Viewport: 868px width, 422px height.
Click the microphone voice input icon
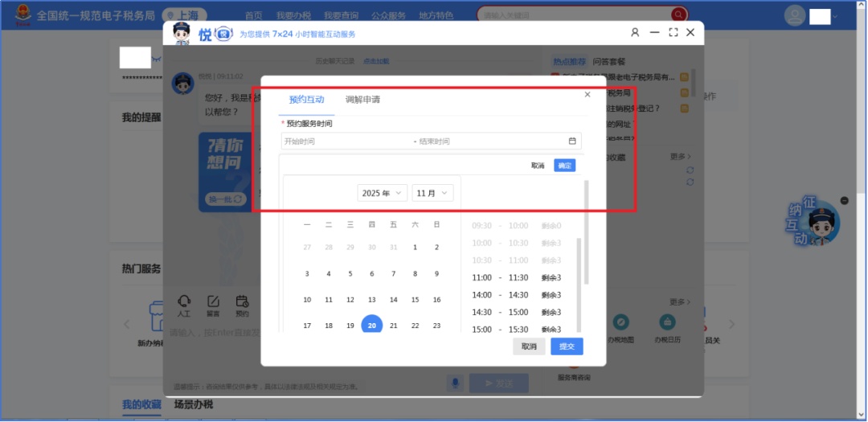(455, 383)
